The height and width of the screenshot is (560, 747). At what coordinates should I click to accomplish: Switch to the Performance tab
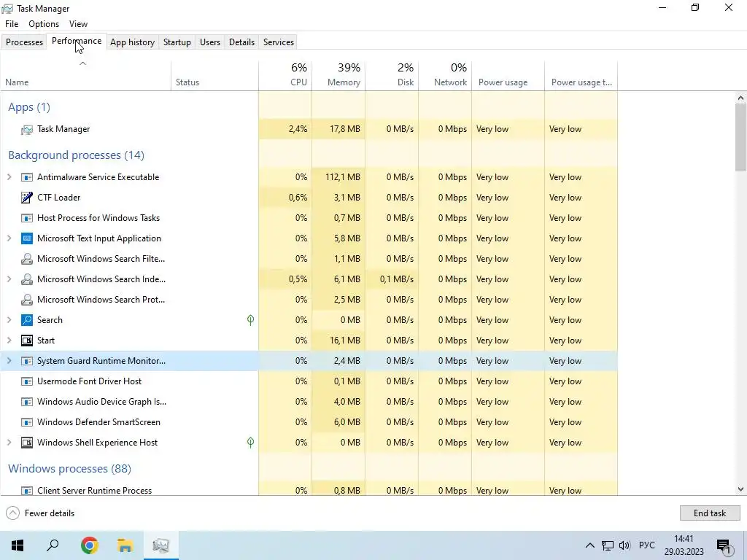pyautogui.click(x=77, y=41)
